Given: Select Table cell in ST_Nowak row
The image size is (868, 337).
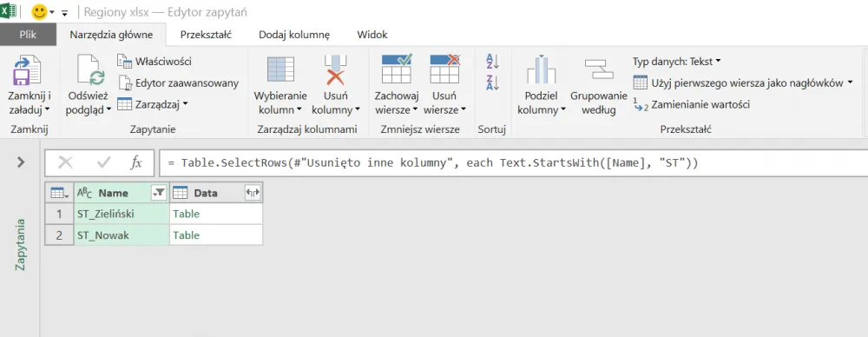Looking at the screenshot, I should pos(216,235).
